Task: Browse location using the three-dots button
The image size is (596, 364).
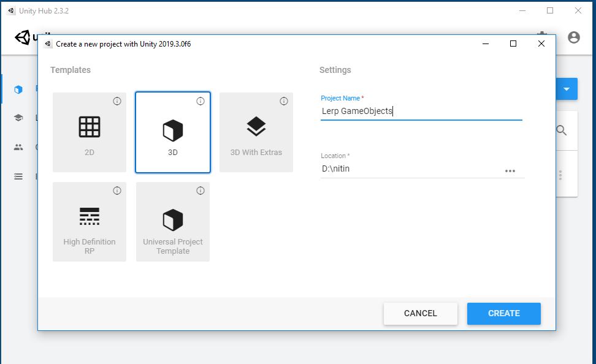Action: coord(510,171)
